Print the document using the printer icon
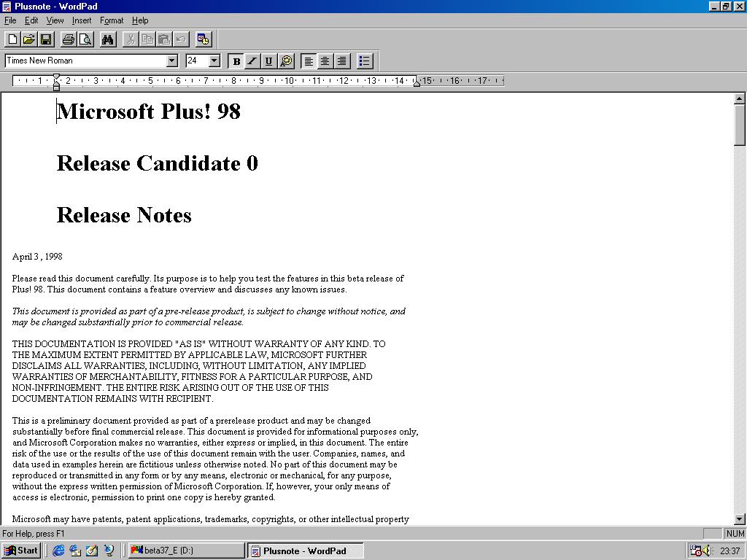Image resolution: width=747 pixels, height=560 pixels. [x=69, y=39]
